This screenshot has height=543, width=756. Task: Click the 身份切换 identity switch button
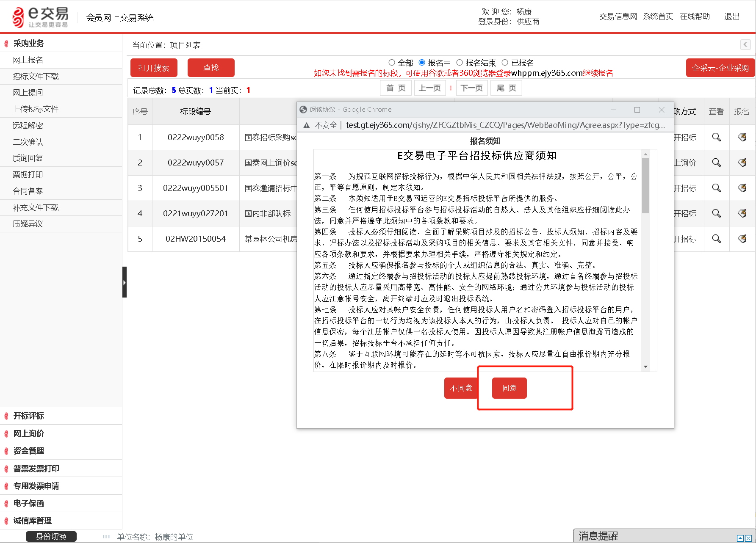pos(51,537)
